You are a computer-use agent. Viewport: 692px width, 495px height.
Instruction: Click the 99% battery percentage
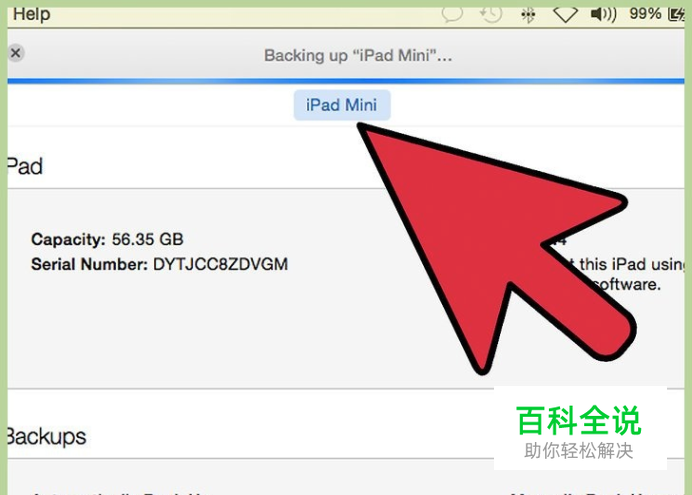point(645,14)
